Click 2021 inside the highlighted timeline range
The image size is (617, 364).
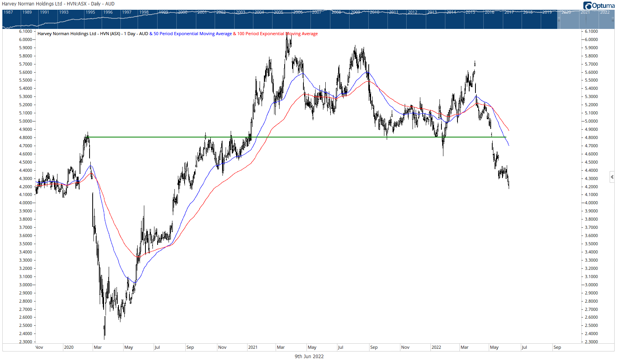pyautogui.click(x=585, y=12)
